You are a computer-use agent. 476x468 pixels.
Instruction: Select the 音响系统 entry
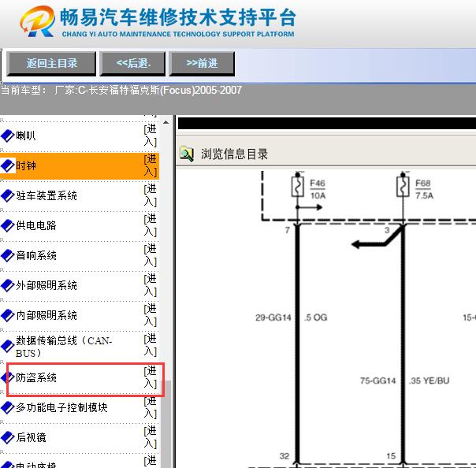click(36, 255)
